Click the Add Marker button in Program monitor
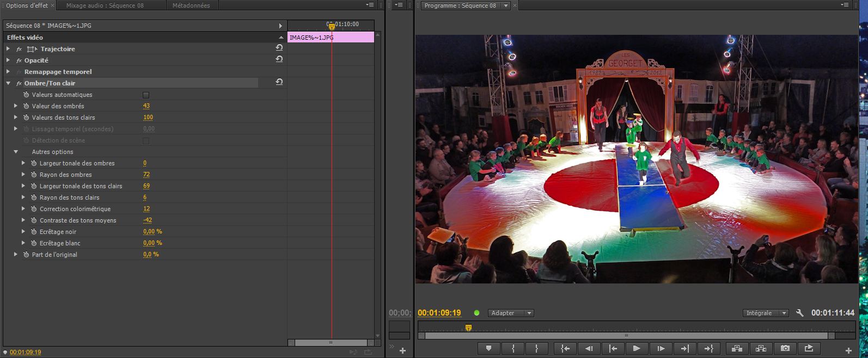868x358 pixels. point(488,349)
